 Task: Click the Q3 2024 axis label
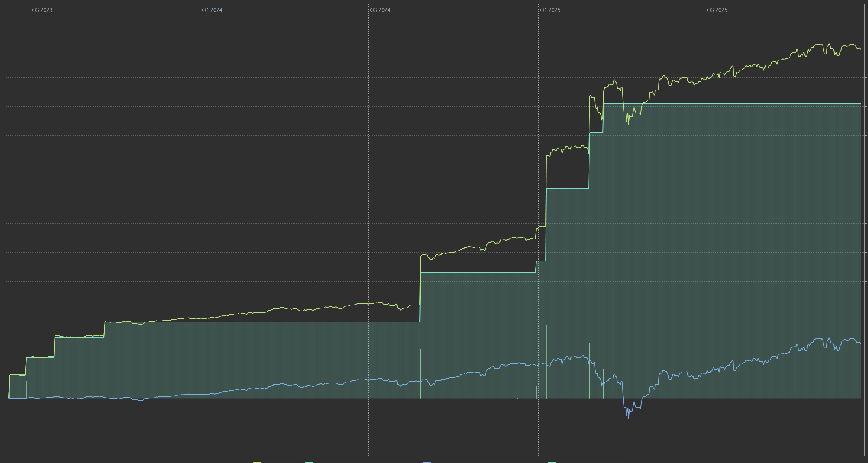tap(380, 10)
